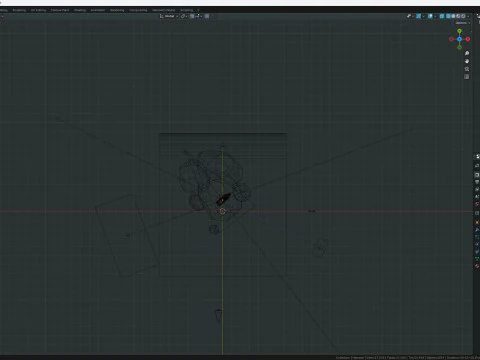This screenshot has width=480, height=360.
Task: Open the Tool properties tab
Action: 477,165
